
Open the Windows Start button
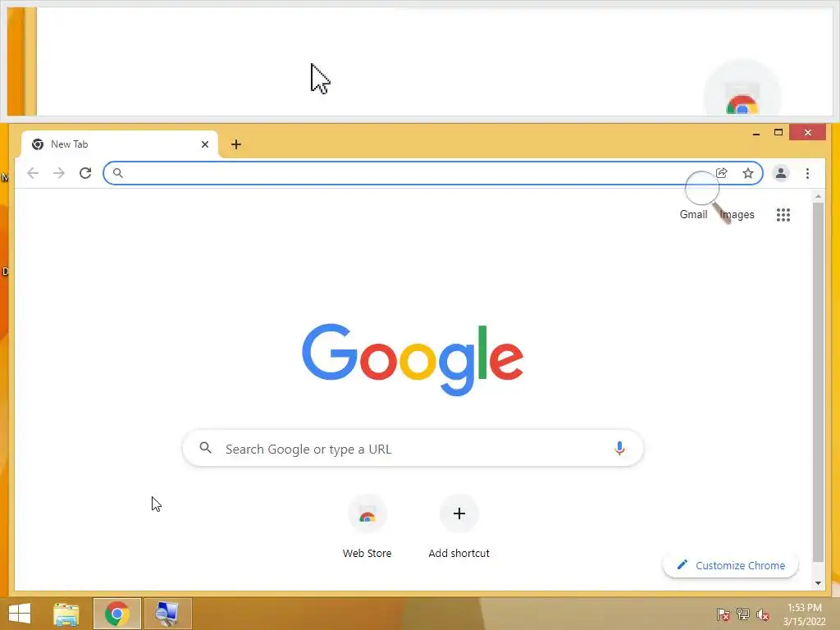[20, 614]
